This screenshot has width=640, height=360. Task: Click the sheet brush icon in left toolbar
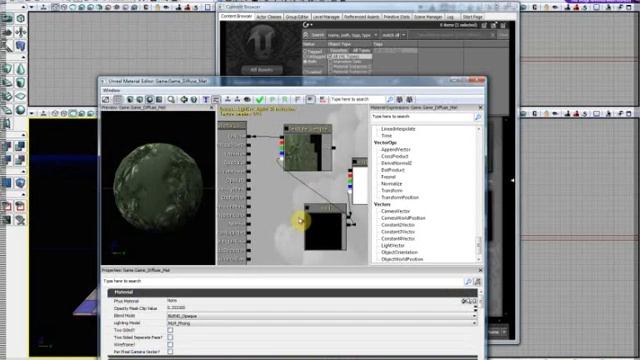pyautogui.click(x=20, y=96)
